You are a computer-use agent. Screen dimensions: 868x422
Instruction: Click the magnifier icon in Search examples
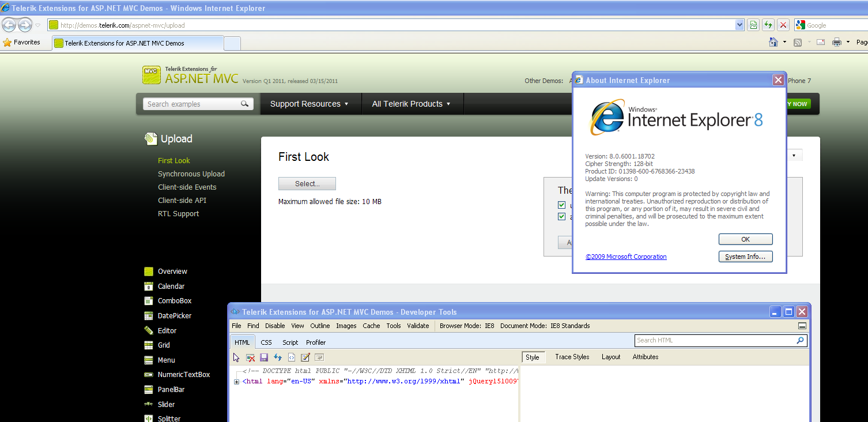click(245, 104)
